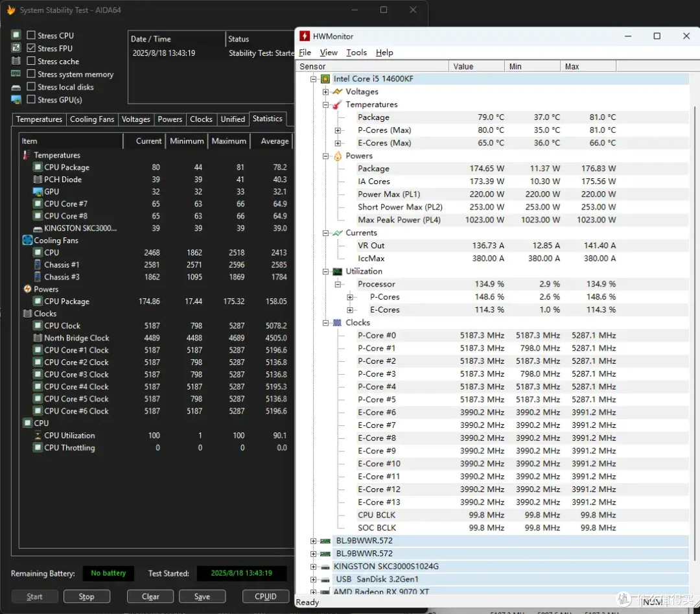
Task: Switch to the Cooling Fans tab
Action: click(x=92, y=119)
